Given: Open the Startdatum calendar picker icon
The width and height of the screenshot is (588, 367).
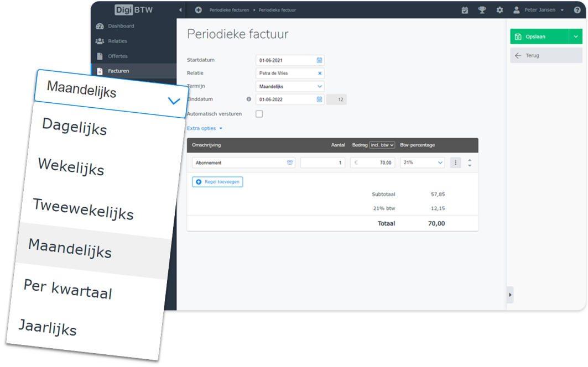Looking at the screenshot, I should pos(319,60).
